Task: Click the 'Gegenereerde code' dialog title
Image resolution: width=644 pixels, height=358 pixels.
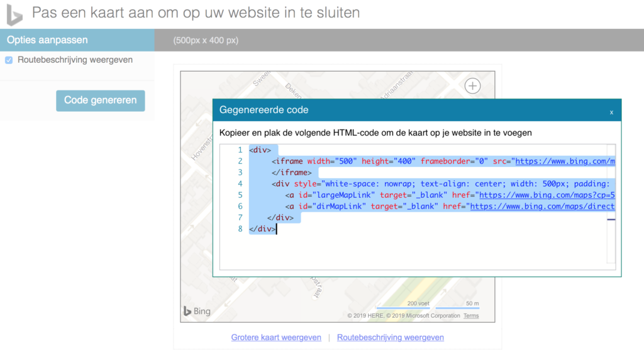Action: [264, 110]
